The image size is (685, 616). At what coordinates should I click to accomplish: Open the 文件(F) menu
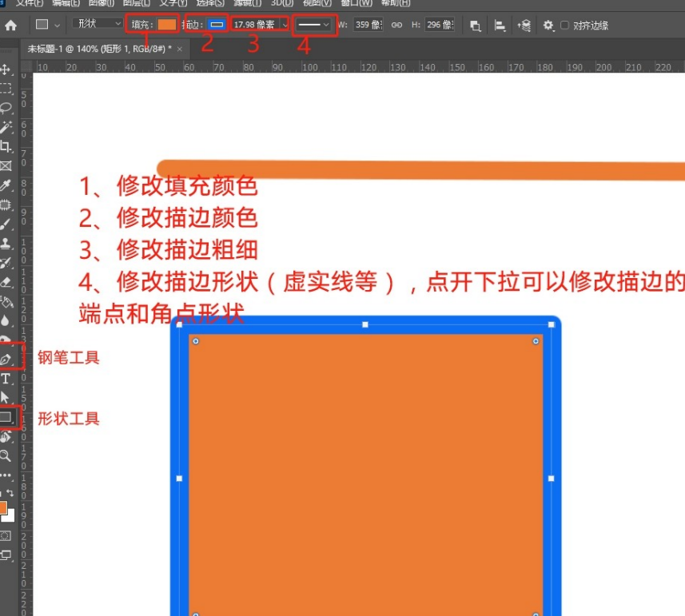coord(30,3)
